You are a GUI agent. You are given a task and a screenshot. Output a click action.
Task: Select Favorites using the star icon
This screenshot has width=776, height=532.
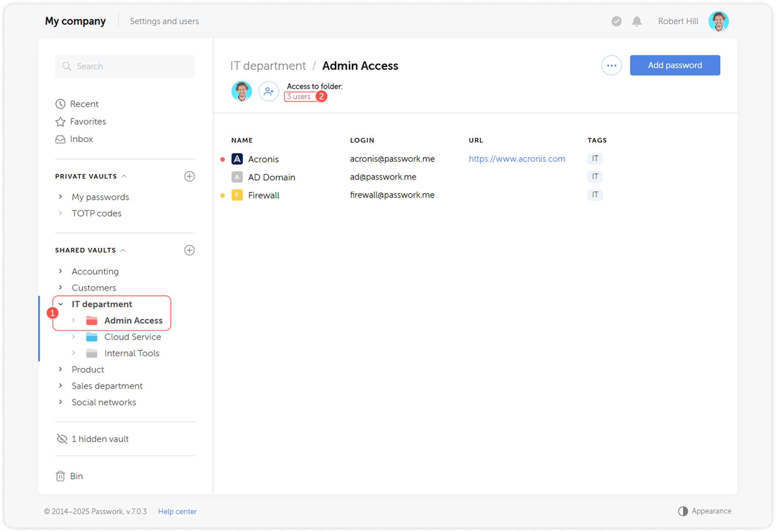pyautogui.click(x=61, y=121)
